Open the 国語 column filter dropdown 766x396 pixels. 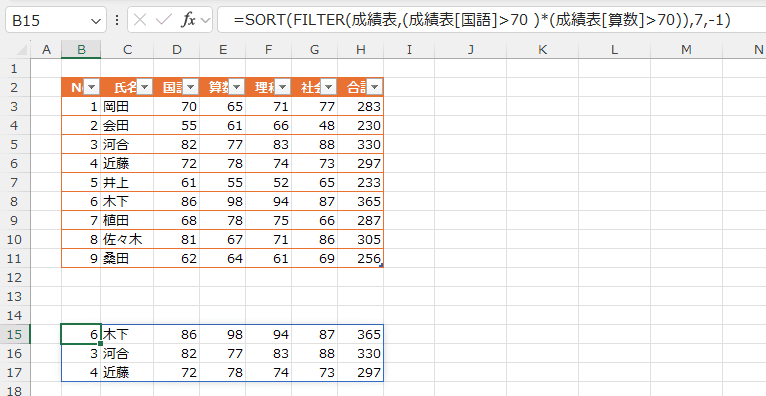tap(191, 87)
